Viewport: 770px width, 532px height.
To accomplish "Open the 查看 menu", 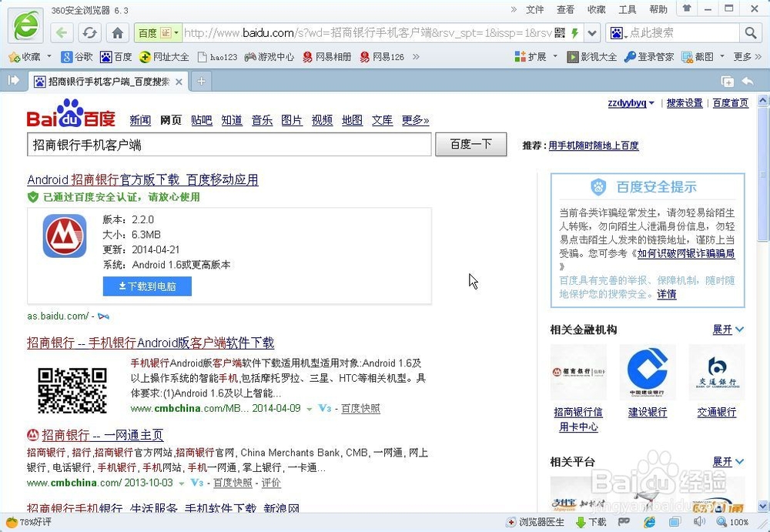I will (x=565, y=9).
